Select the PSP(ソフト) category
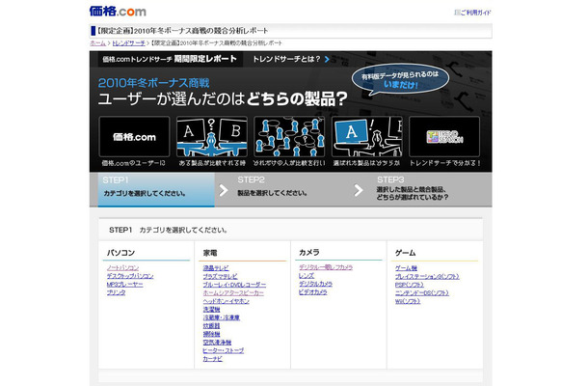The width and height of the screenshot is (588, 386). pos(409,285)
